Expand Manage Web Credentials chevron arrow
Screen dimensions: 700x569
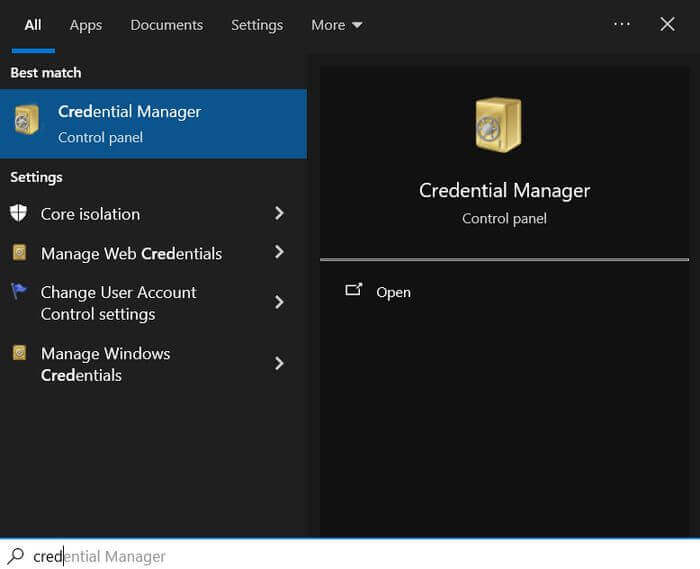tap(279, 253)
